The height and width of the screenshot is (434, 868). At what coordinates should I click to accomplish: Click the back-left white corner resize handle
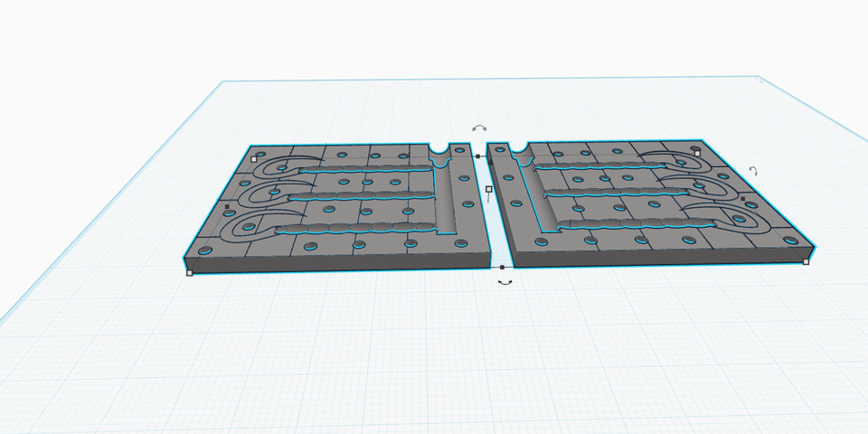tap(254, 158)
